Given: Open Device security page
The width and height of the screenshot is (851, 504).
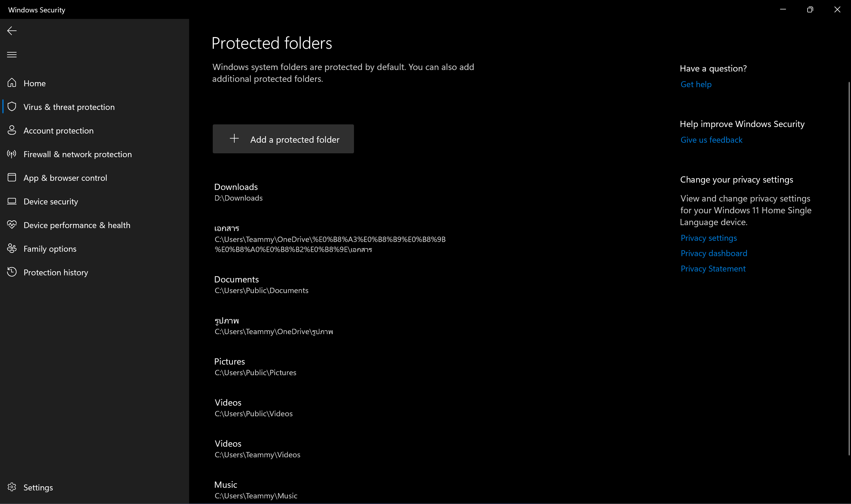Looking at the screenshot, I should (51, 202).
